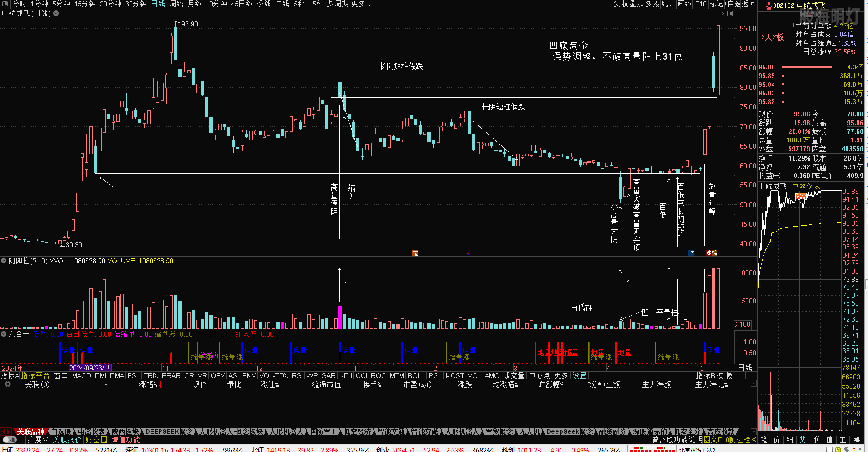The width and height of the screenshot is (868, 452).
Task: Open the 自选股 list tab
Action: pyautogui.click(x=61, y=431)
